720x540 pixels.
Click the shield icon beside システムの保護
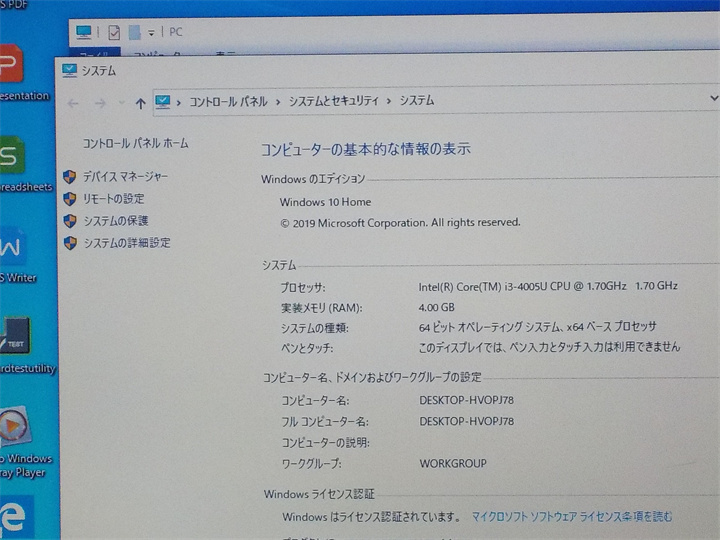[x=70, y=221]
